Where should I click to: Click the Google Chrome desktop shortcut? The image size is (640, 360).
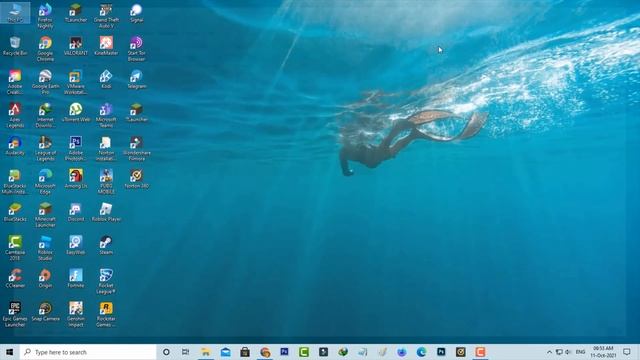pos(45,49)
